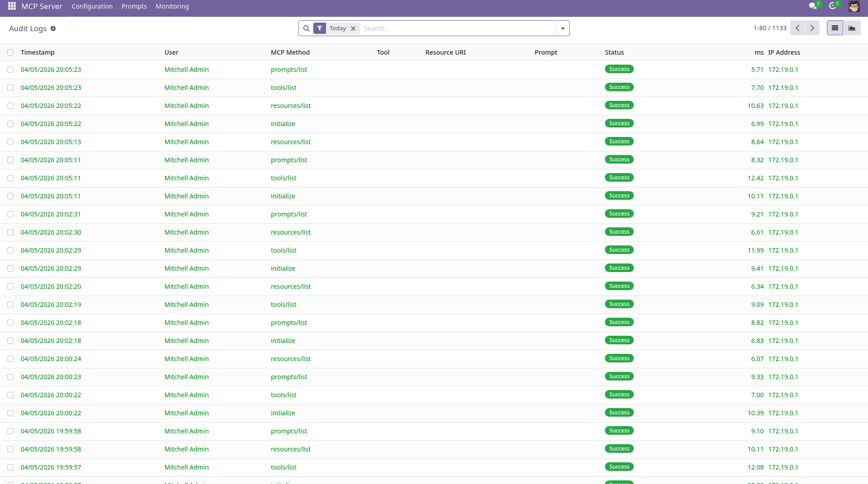Select the list view icon

click(835, 28)
